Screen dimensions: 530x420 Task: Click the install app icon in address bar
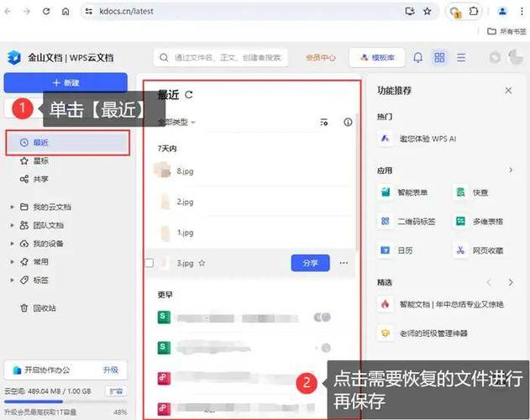pos(410,12)
